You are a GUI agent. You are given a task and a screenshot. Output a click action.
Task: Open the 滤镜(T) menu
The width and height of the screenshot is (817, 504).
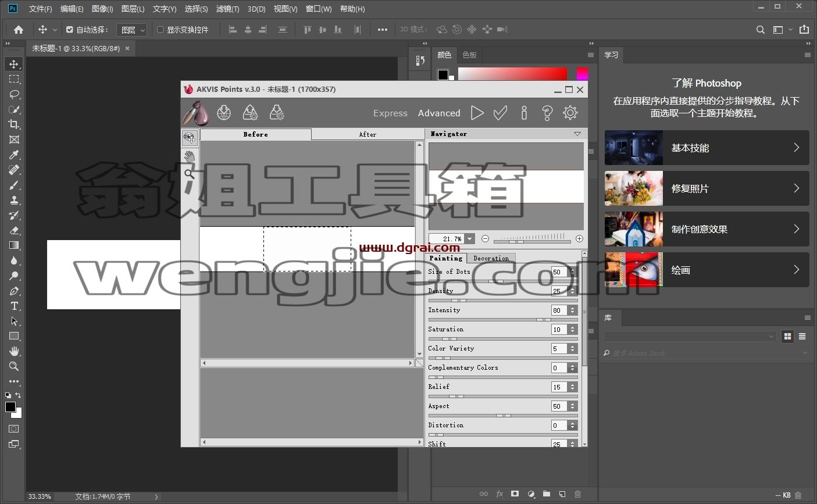[x=227, y=9]
